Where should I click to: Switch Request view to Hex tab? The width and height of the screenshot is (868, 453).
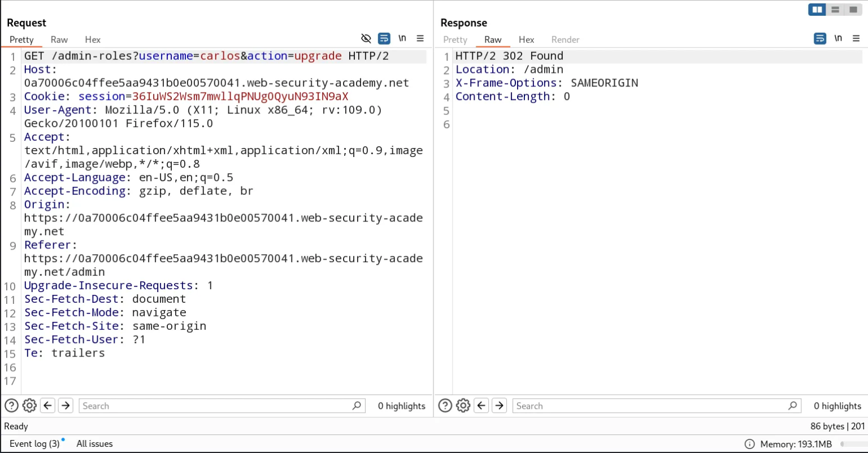click(93, 40)
